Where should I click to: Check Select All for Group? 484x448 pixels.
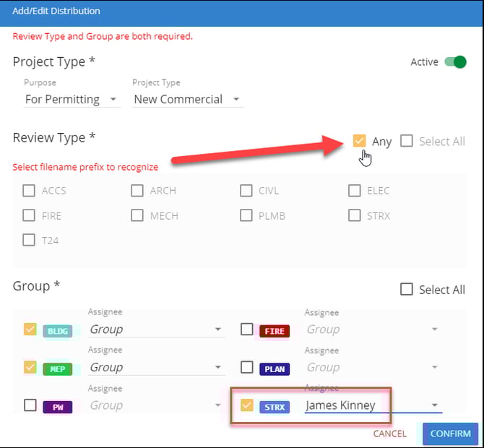407,289
